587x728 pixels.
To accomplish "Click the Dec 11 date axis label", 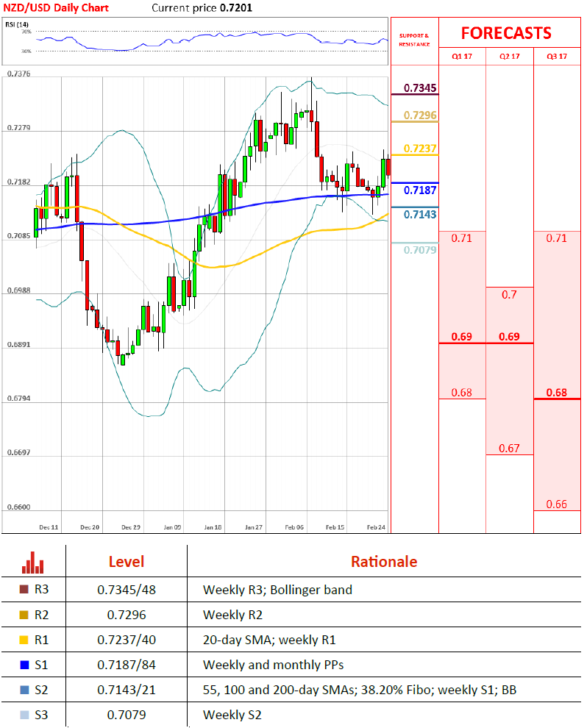I will [x=49, y=527].
